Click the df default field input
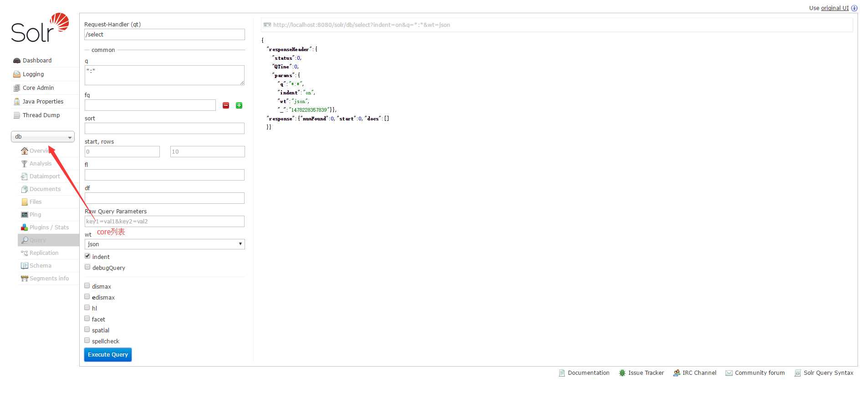Screen dimensions: 868x414 (165, 198)
